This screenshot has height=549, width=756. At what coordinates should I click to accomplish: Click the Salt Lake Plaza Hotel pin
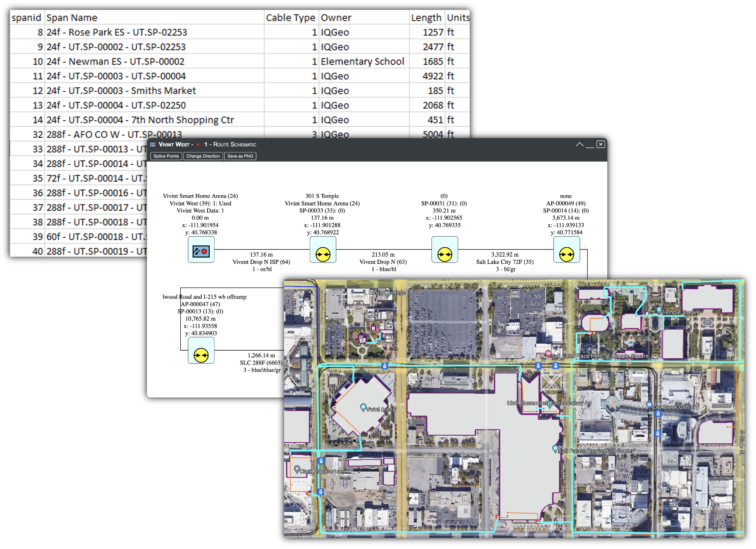coord(548,354)
